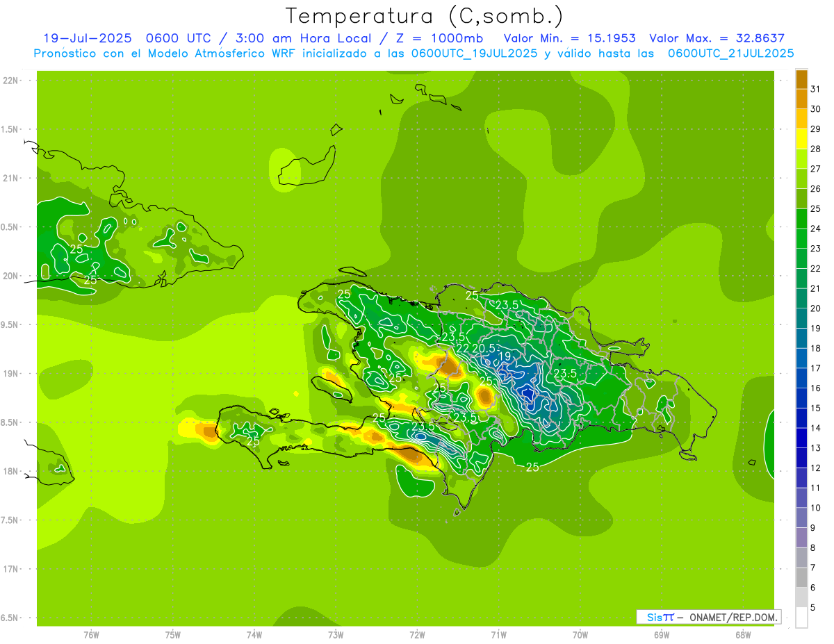Click the '22N' latitude axis label

click(x=11, y=81)
